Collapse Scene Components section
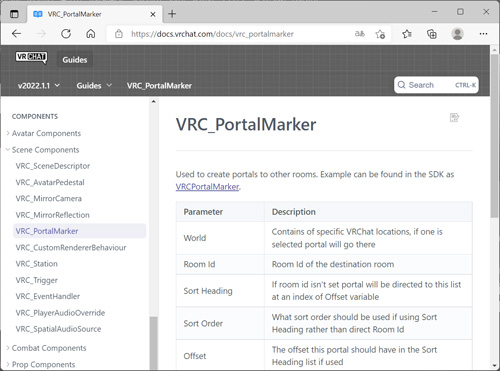 pos(45,150)
